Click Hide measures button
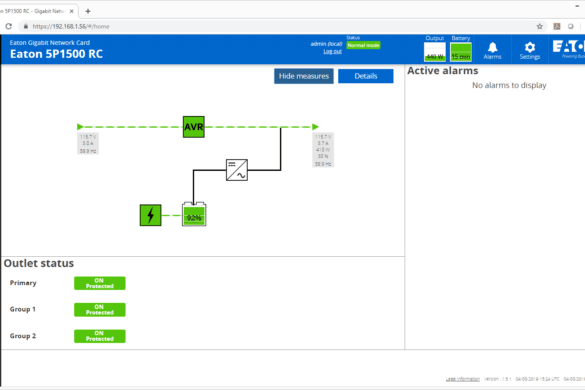 (x=304, y=76)
